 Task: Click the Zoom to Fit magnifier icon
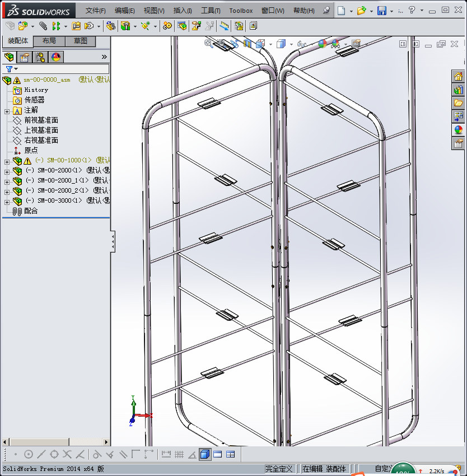point(209,44)
